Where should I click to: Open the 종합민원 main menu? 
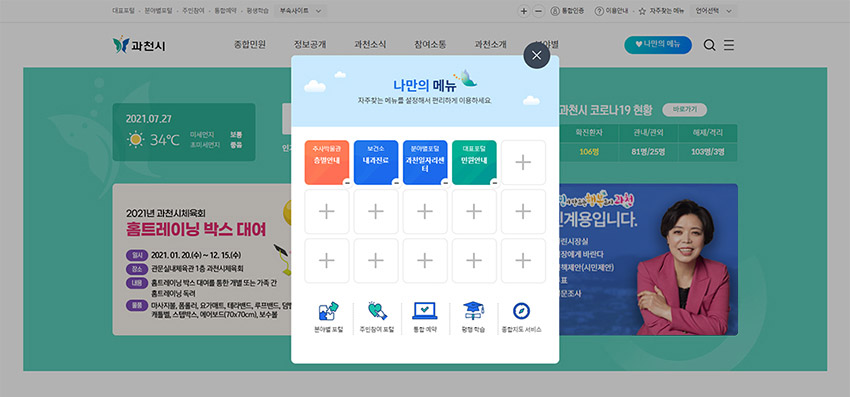[x=250, y=45]
